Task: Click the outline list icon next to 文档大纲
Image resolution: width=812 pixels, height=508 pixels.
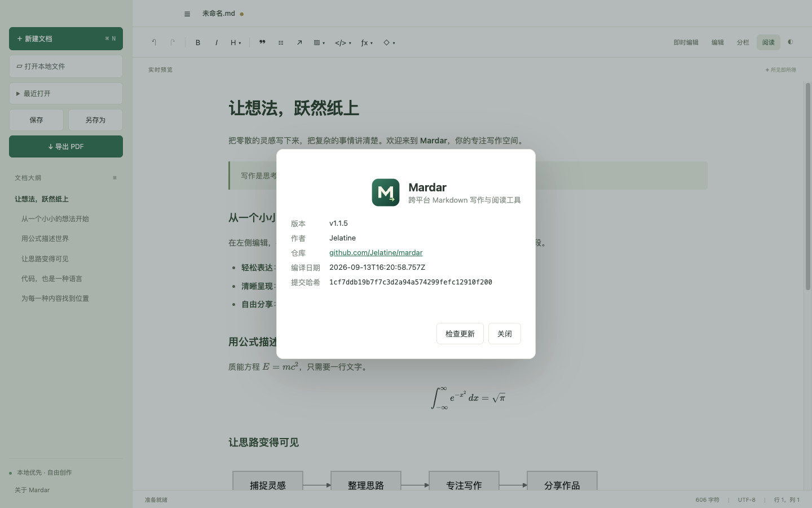Action: click(114, 178)
